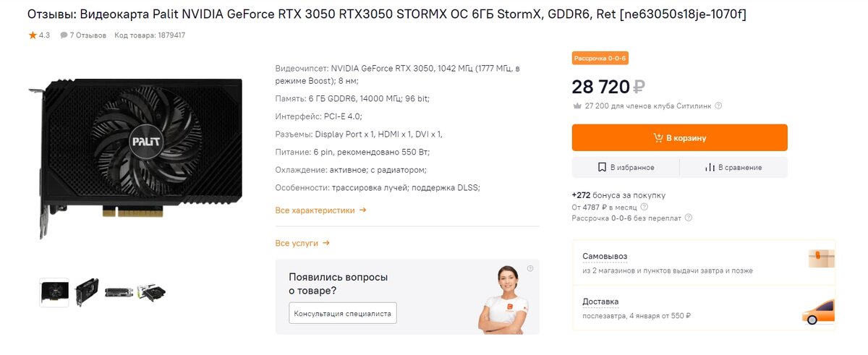This screenshot has height=355, width=868.
Task: Select third ports-view product thumbnail
Action: (x=119, y=292)
